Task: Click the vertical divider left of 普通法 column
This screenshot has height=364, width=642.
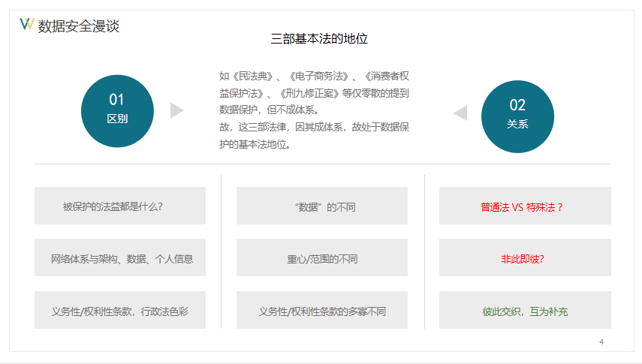Action: [424, 251]
